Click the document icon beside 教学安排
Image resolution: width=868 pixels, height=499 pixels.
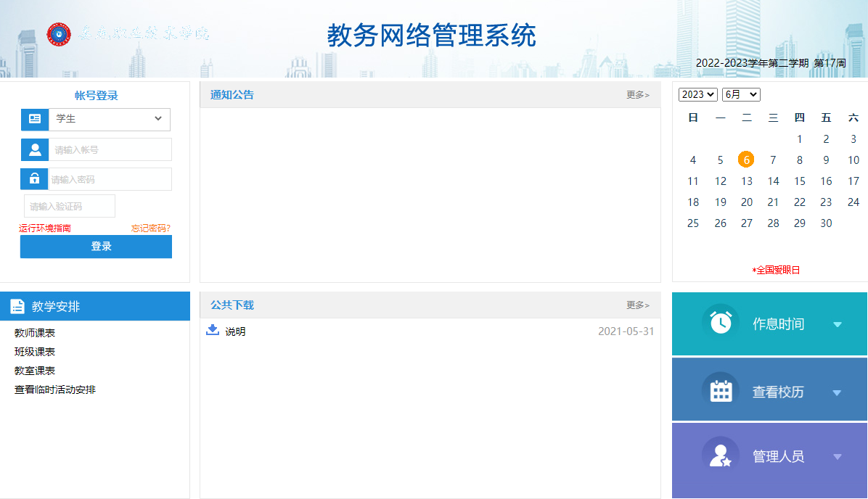17,307
